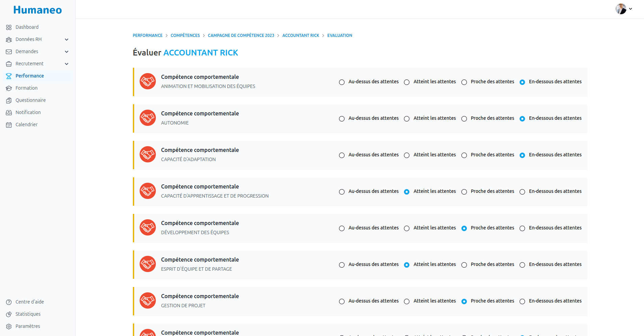The width and height of the screenshot is (644, 336).
Task: Click the Humaneo logo
Action: pyautogui.click(x=38, y=10)
